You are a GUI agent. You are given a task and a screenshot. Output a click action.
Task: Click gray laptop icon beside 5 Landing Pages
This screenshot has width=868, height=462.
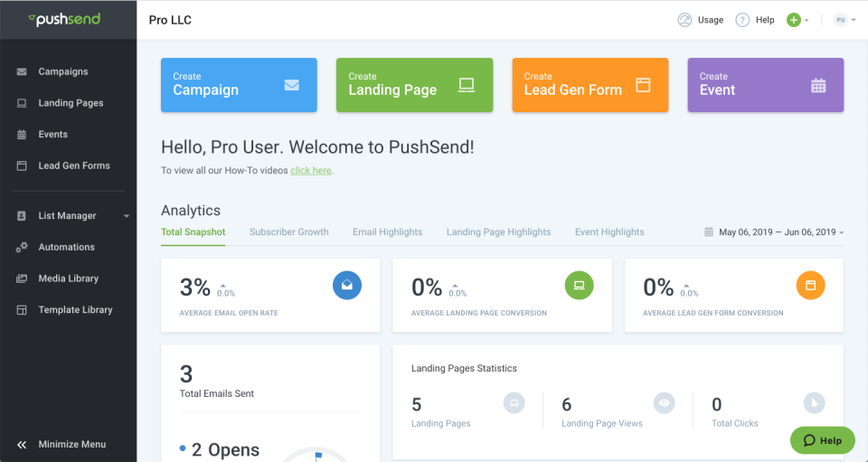(514, 403)
